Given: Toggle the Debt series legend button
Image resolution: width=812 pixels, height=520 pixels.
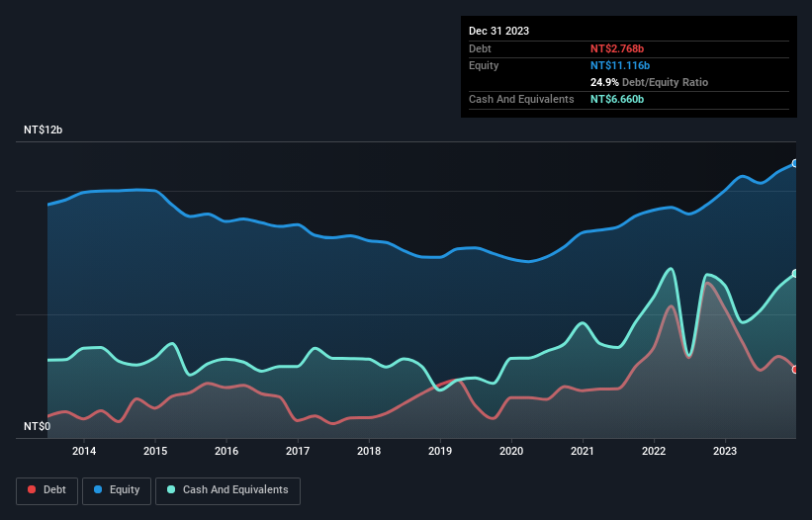Looking at the screenshot, I should click(47, 490).
